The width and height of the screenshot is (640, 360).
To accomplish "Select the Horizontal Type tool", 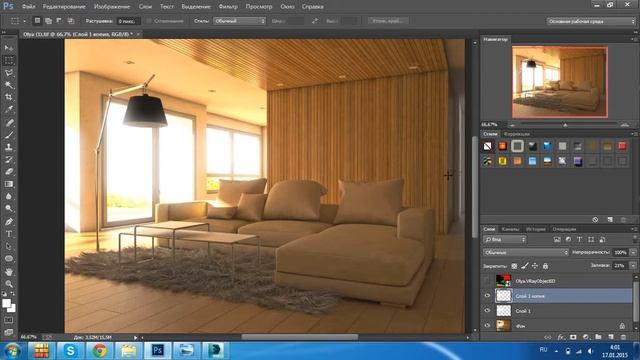I will (x=9, y=234).
